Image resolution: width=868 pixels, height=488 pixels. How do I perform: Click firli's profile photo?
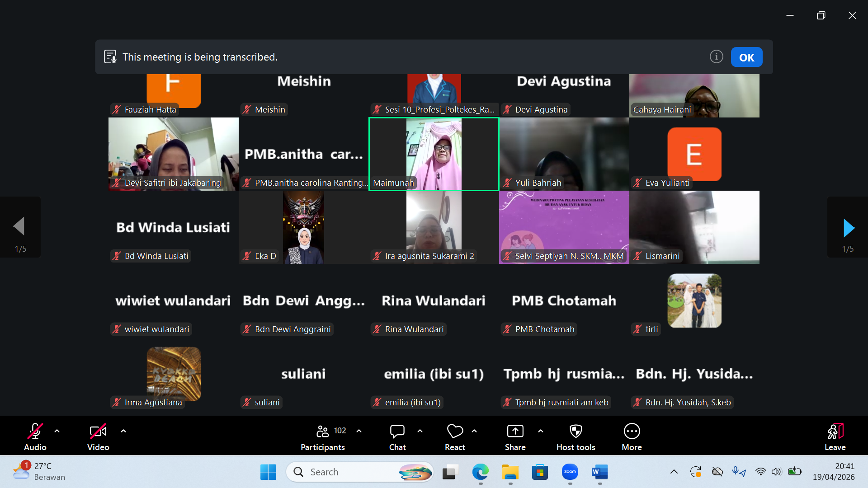pos(694,300)
